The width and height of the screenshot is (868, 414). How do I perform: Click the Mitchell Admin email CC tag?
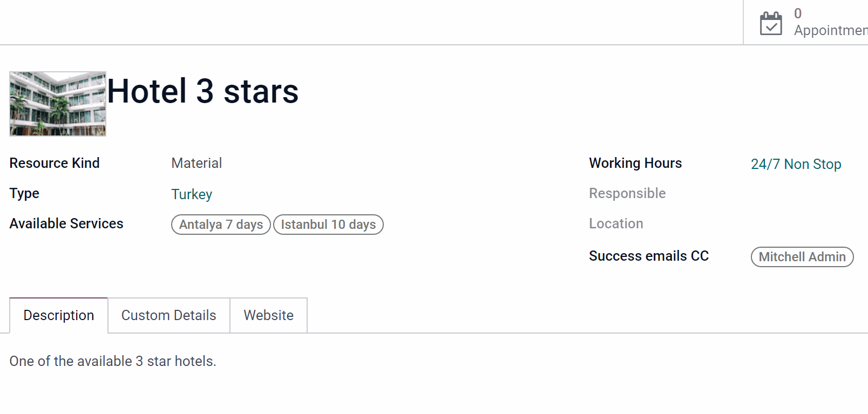click(x=802, y=257)
